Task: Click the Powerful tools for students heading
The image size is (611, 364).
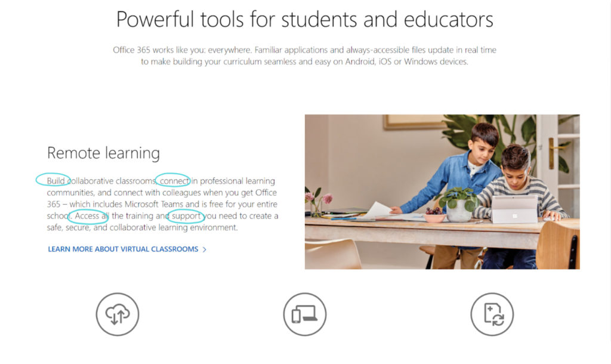Action: click(x=305, y=19)
